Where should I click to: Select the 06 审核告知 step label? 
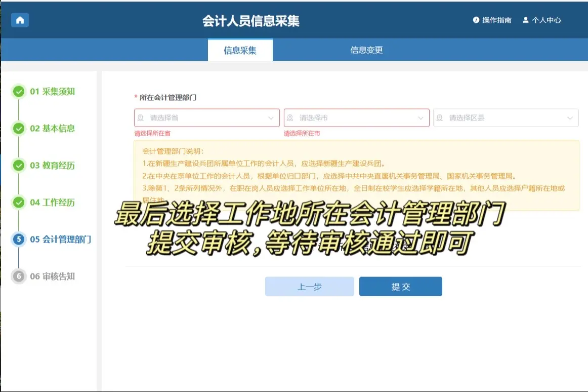tap(52, 277)
